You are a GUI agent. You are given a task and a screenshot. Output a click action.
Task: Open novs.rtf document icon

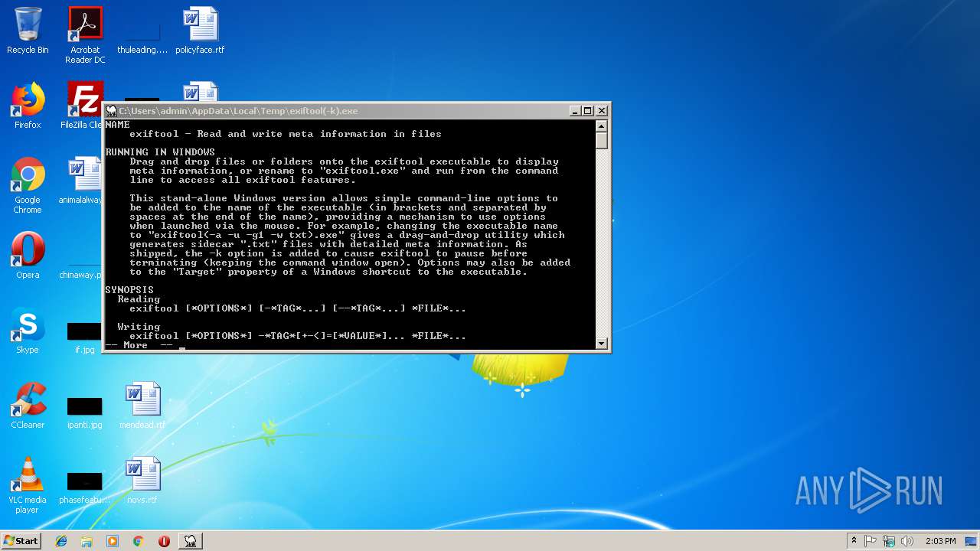tap(142, 481)
